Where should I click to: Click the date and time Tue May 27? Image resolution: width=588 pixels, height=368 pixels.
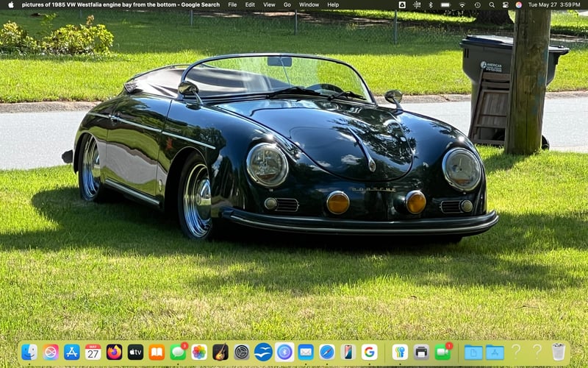tap(554, 5)
